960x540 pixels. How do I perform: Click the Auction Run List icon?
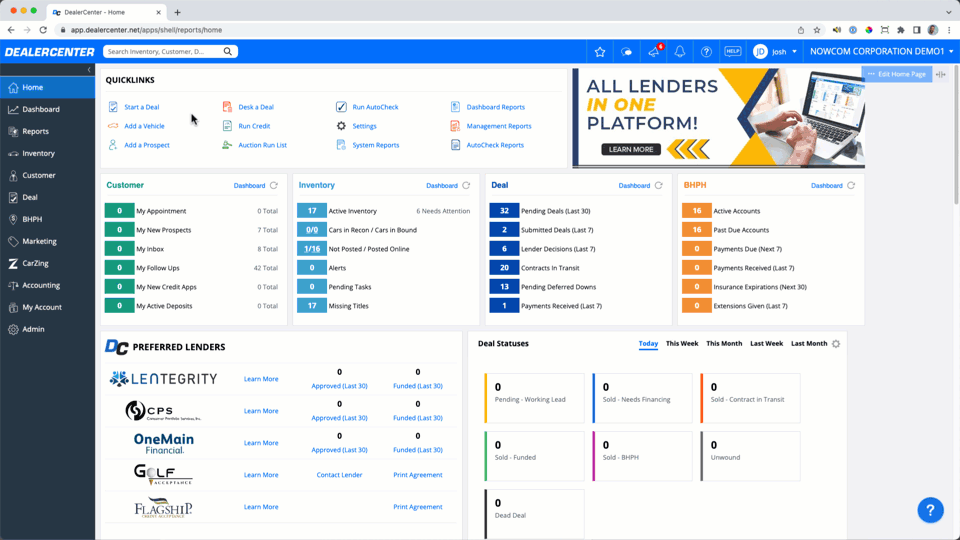pos(227,144)
